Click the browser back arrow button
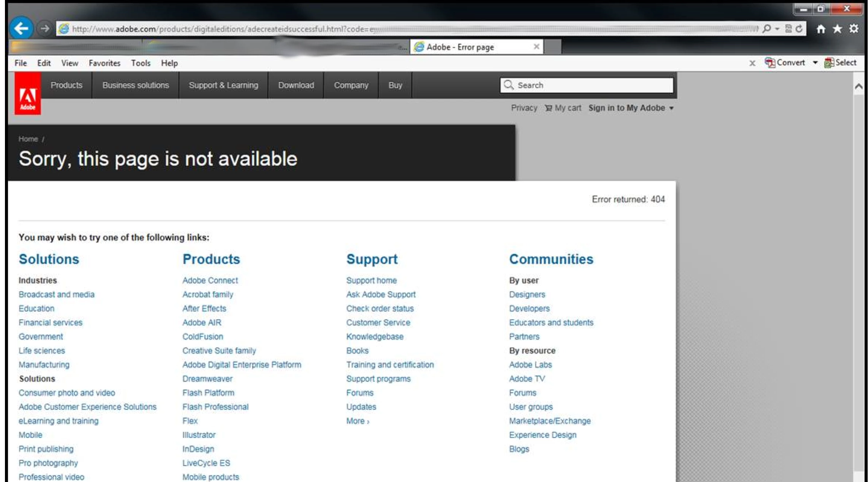The height and width of the screenshot is (482, 868). tap(21, 28)
